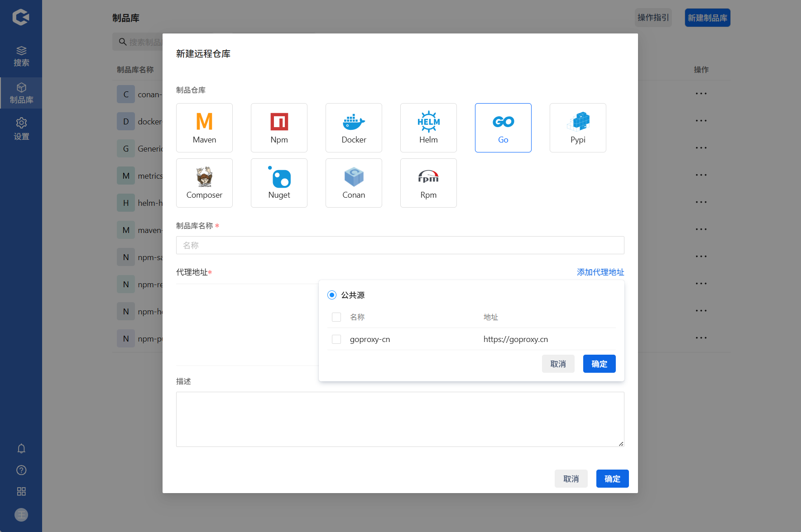Click 确定 at the bottom of the dialog
Viewport: 801px width, 532px height.
click(612, 479)
